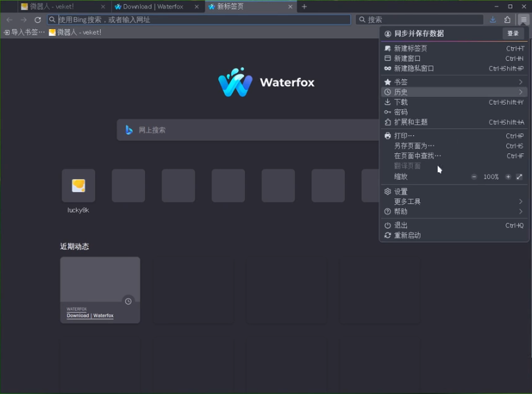Click the forward navigation arrow
Viewport: 532px width, 394px height.
[x=24, y=19]
